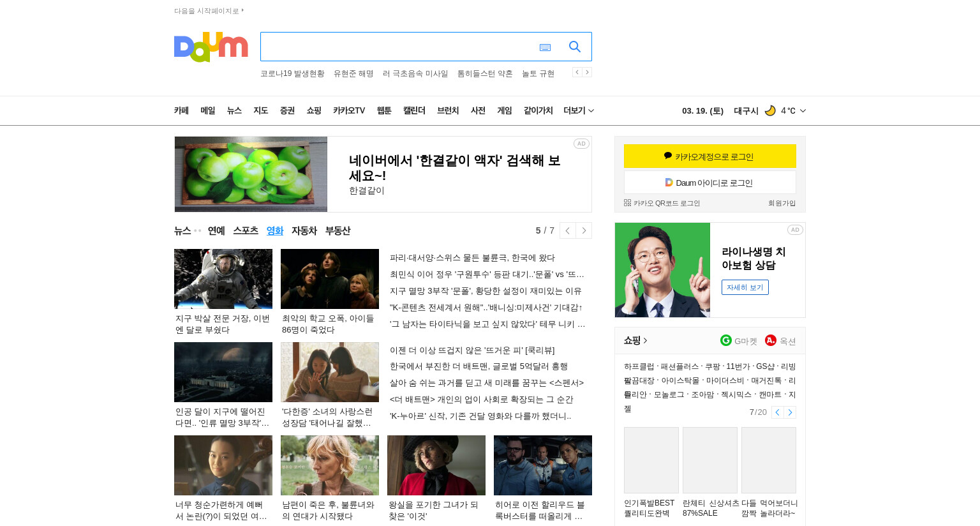Open thumbnail for 왕실을 포기한 그녀가 article
980x526 pixels.
[436, 465]
